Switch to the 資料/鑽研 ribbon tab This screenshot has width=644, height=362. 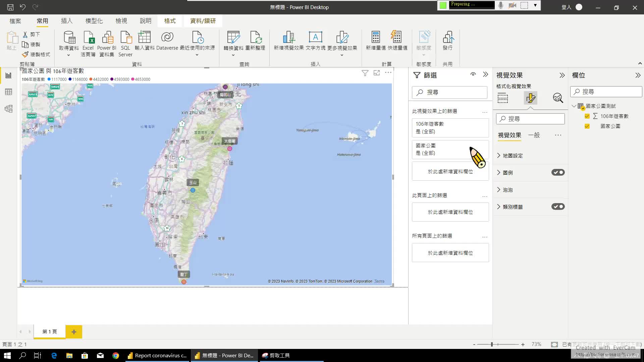203,21
